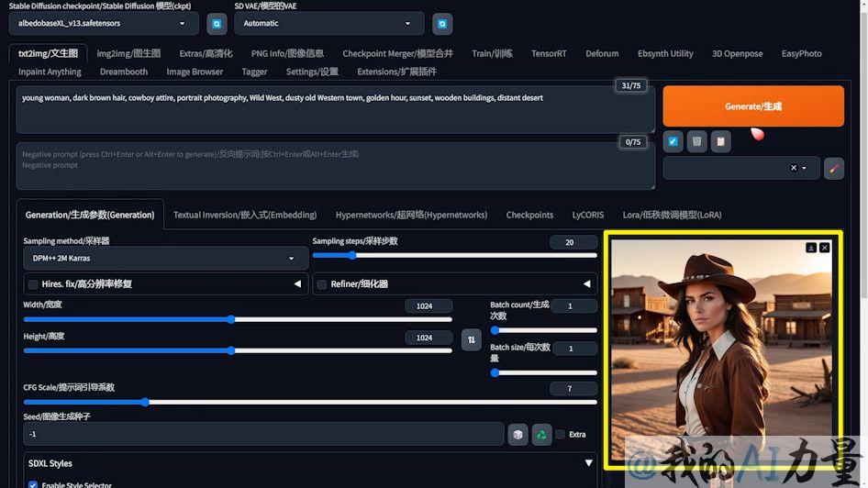Image resolution: width=868 pixels, height=488 pixels.
Task: Click into the Negative prompt field
Action: [x=336, y=166]
